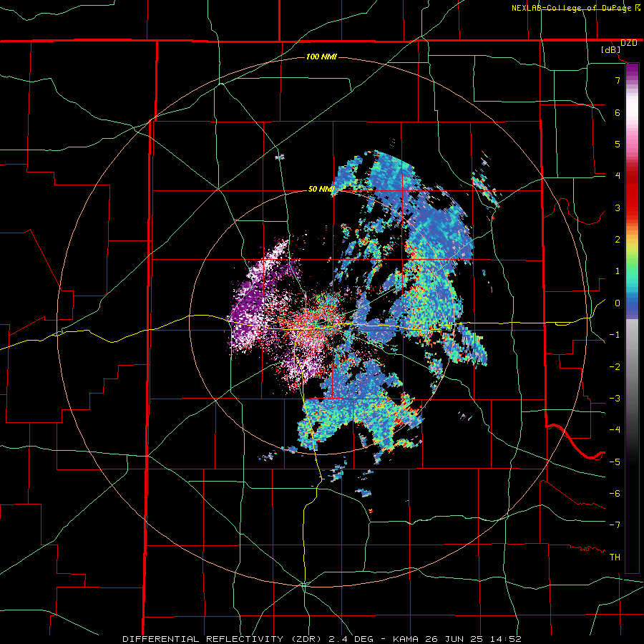Click the 'TH' label at the color scale bottom

pyautogui.click(x=615, y=557)
